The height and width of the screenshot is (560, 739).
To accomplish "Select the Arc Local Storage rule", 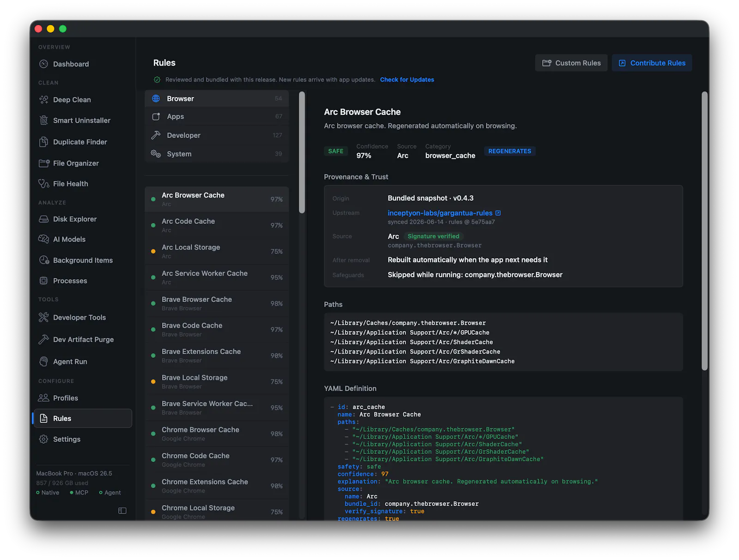I will point(217,251).
